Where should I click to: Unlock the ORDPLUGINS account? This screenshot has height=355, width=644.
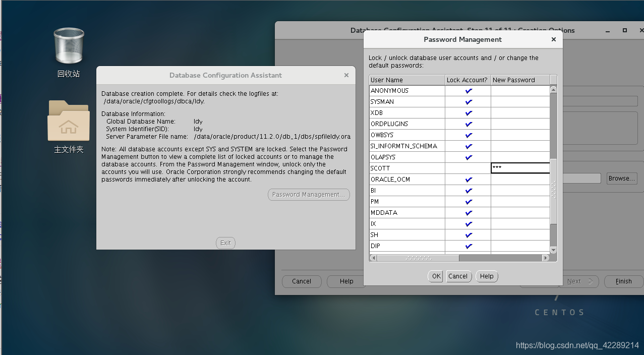coord(467,124)
